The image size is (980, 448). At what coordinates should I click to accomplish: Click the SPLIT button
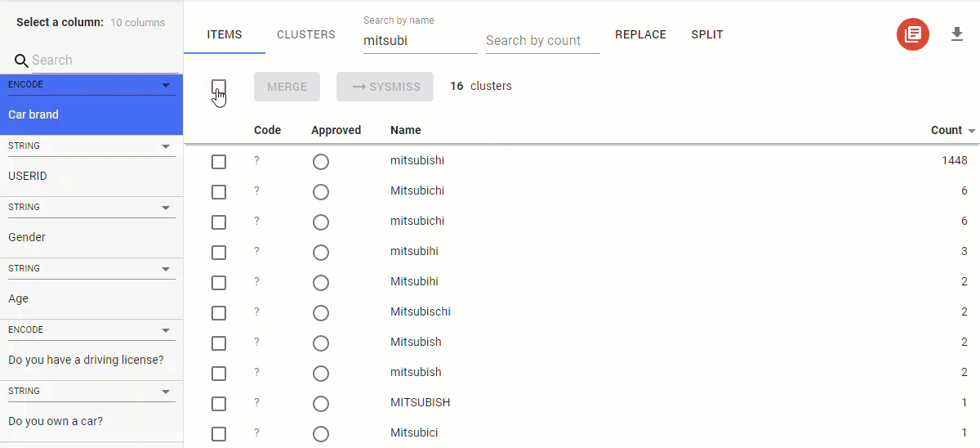(706, 34)
